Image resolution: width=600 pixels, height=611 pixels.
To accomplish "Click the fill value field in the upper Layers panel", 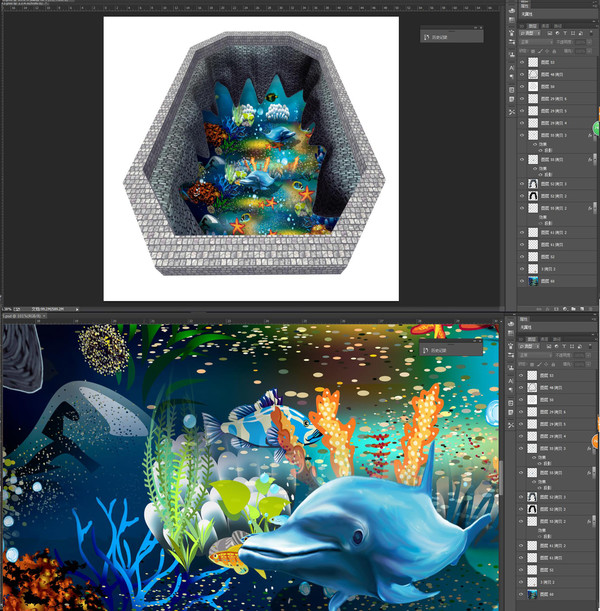I will pyautogui.click(x=580, y=51).
